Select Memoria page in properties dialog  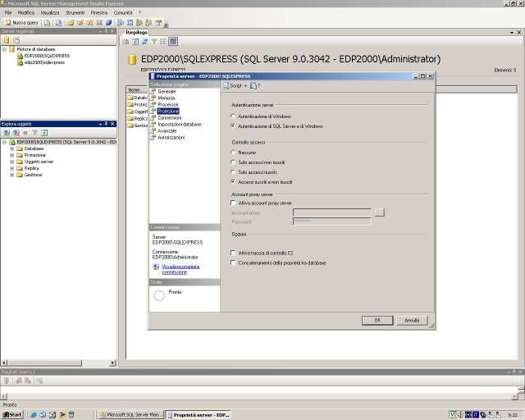tap(166, 98)
